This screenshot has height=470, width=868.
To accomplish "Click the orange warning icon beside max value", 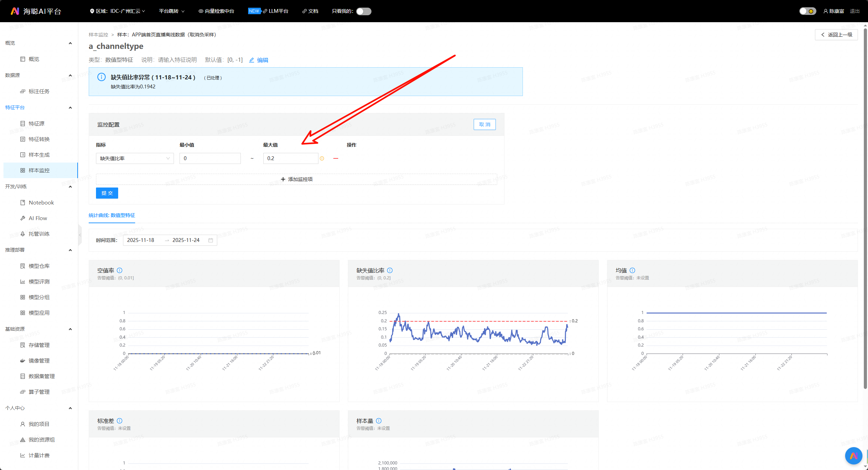I will click(x=322, y=158).
